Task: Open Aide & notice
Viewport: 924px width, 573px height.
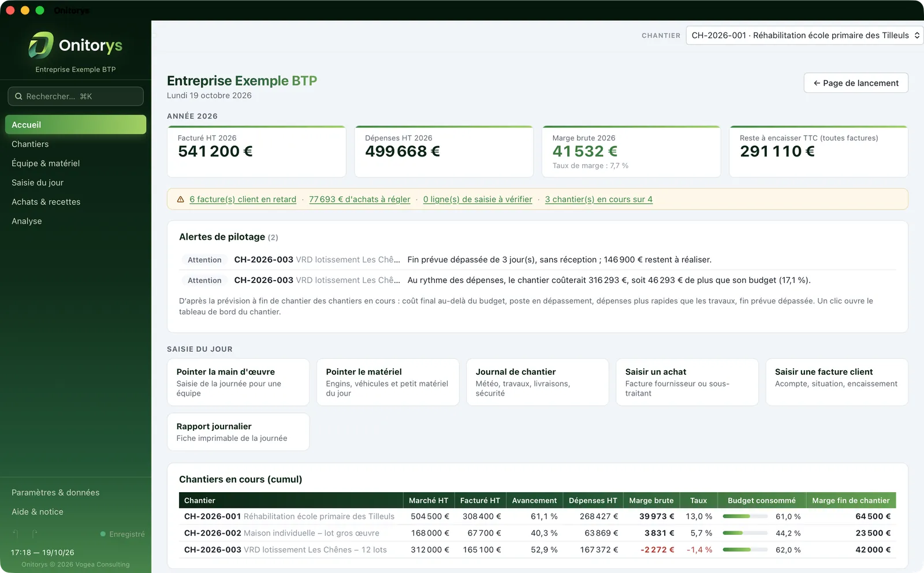Action: tap(76, 512)
